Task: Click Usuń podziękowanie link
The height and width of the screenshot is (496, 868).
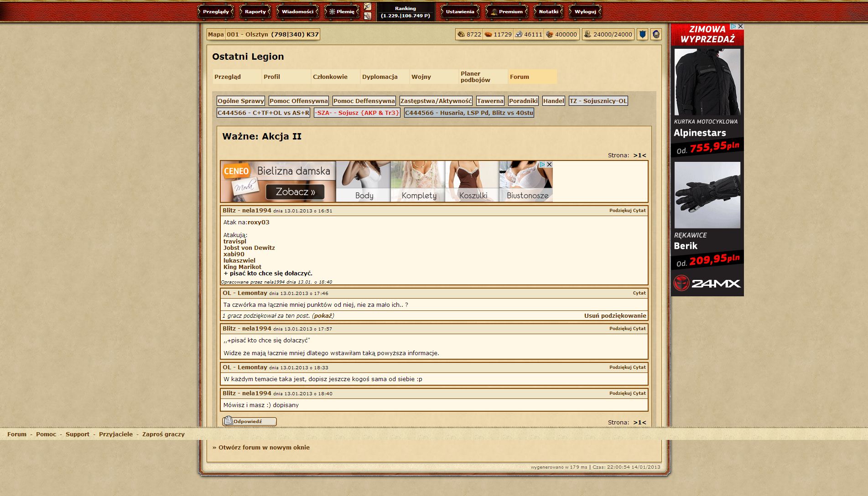Action: pos(615,315)
